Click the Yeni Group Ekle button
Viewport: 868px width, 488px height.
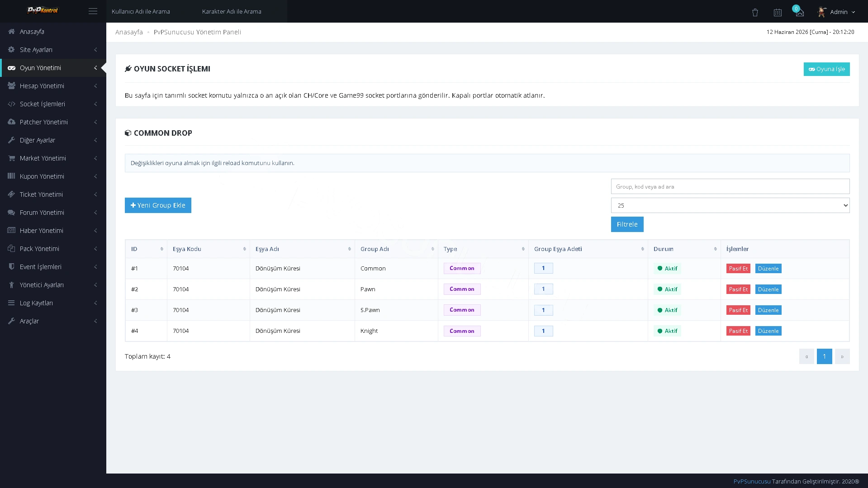pyautogui.click(x=158, y=205)
